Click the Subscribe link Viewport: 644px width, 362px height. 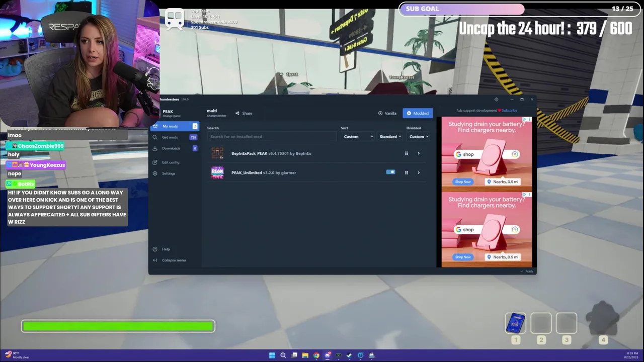click(x=509, y=111)
